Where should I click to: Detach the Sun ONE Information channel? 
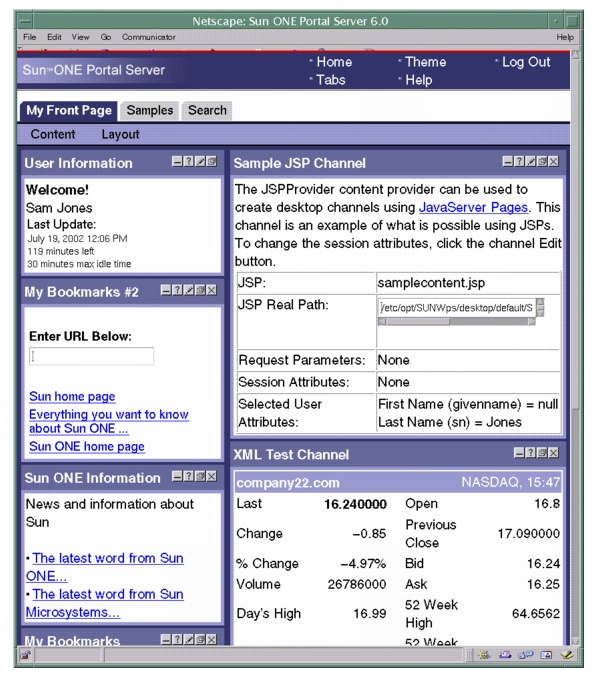coord(200,476)
